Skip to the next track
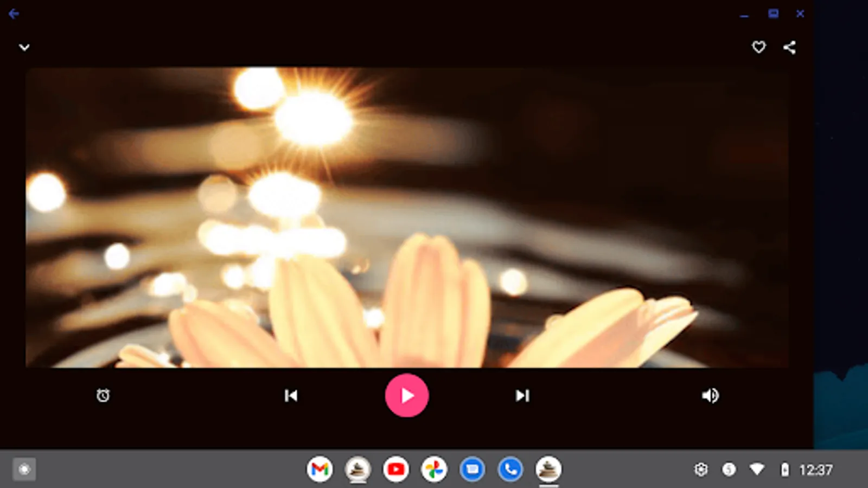 [522, 396]
